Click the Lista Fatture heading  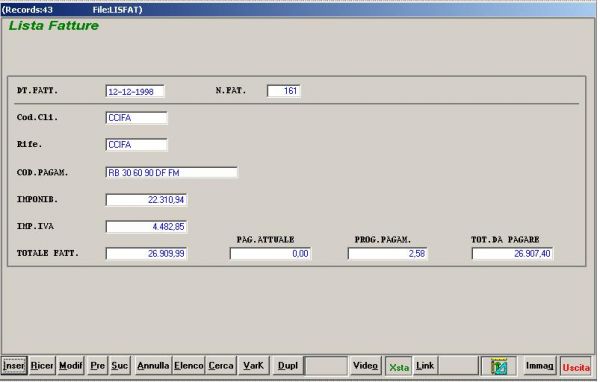54,26
